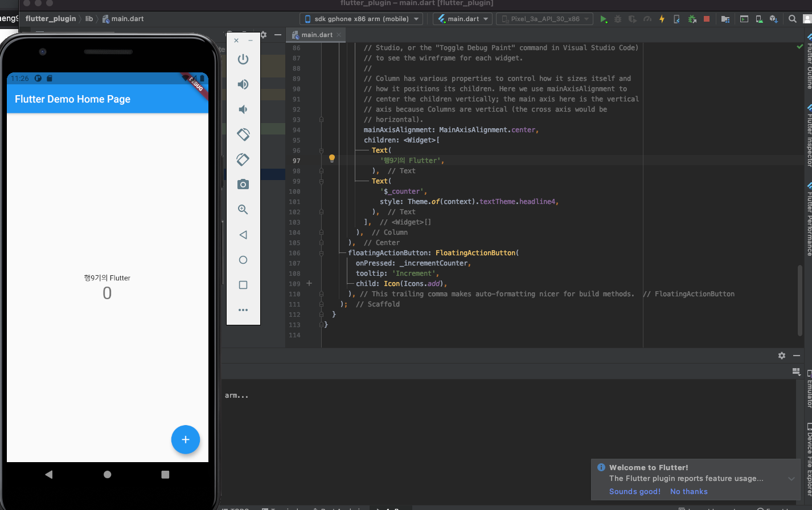Tap phone navigation Recents square button
This screenshot has width=812, height=510.
point(165,474)
